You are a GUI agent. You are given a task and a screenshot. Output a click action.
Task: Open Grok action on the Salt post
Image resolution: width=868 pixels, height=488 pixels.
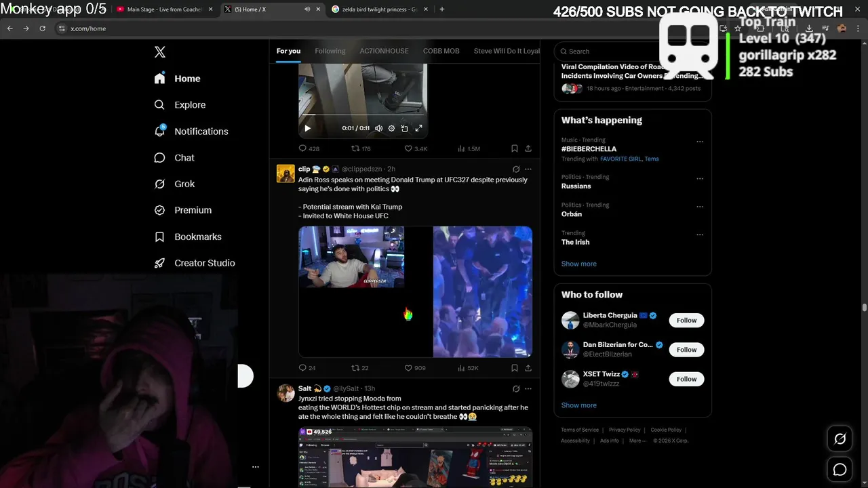pos(515,389)
